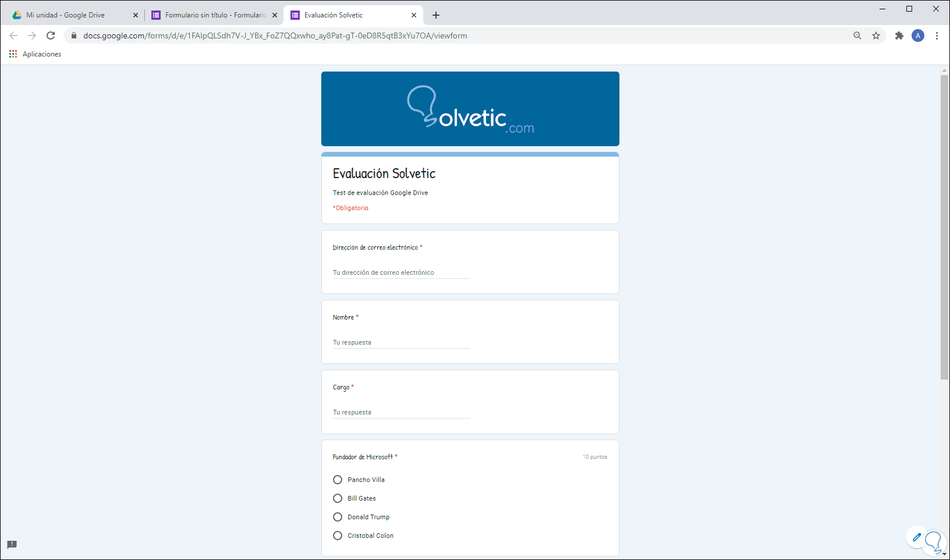Select the Pancho Villa option

(x=338, y=480)
